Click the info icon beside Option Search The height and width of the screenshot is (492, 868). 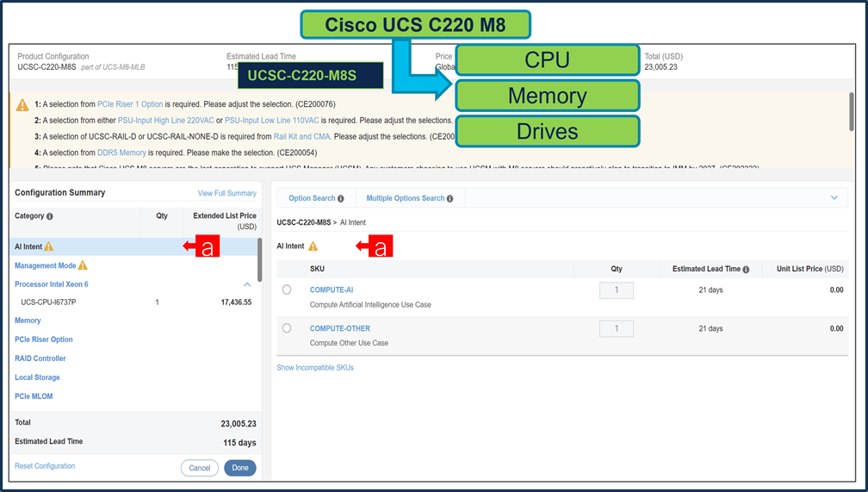coord(340,198)
